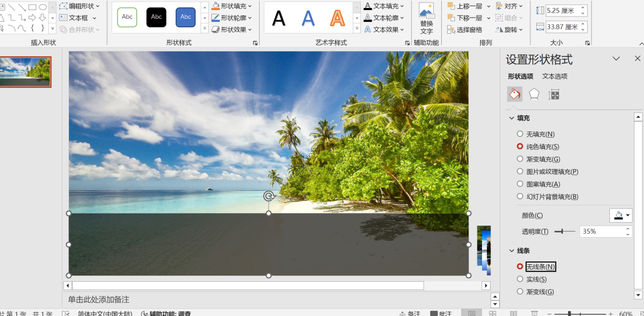The height and width of the screenshot is (316, 644).
Task: Select the No fill (无填充) radio option
Action: pyautogui.click(x=520, y=134)
